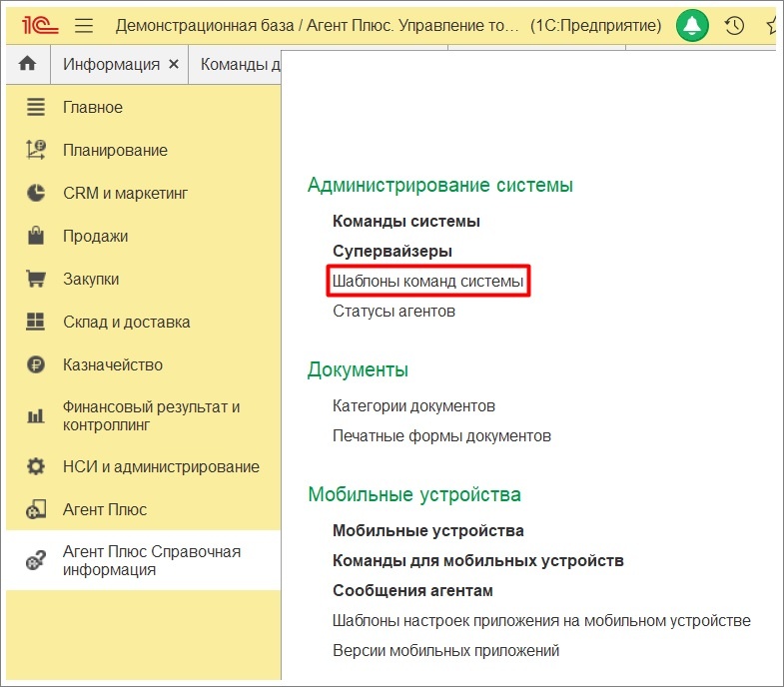Click the Казначейство ruble icon
The height and width of the screenshot is (687, 784).
(x=36, y=364)
